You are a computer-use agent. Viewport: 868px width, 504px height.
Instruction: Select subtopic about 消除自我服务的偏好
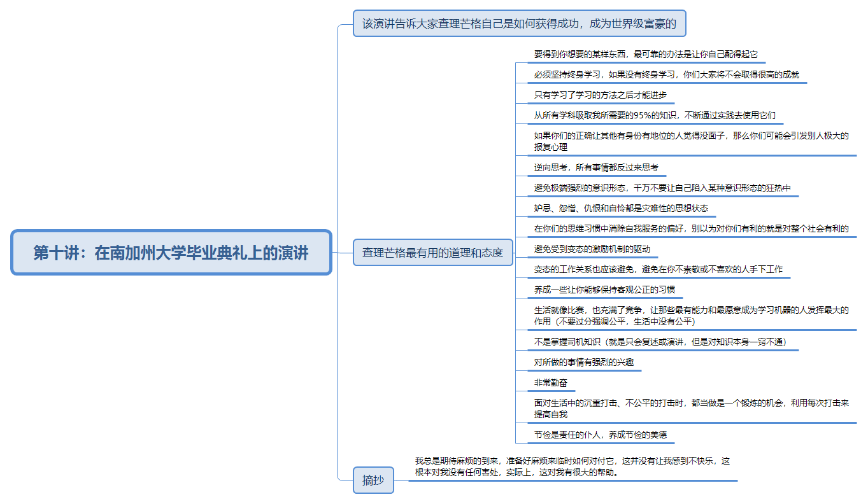click(691, 228)
